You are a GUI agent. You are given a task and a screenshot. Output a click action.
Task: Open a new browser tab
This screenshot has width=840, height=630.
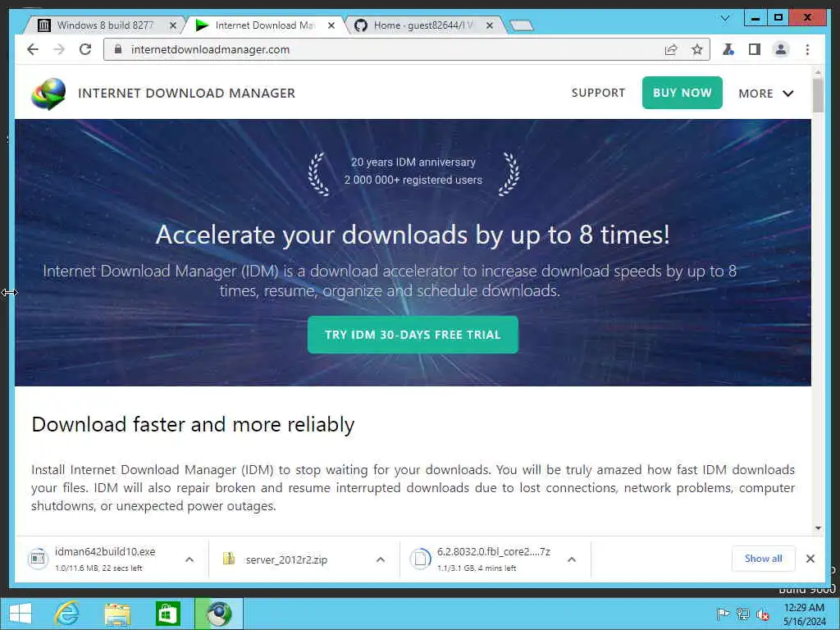pyautogui.click(x=521, y=25)
